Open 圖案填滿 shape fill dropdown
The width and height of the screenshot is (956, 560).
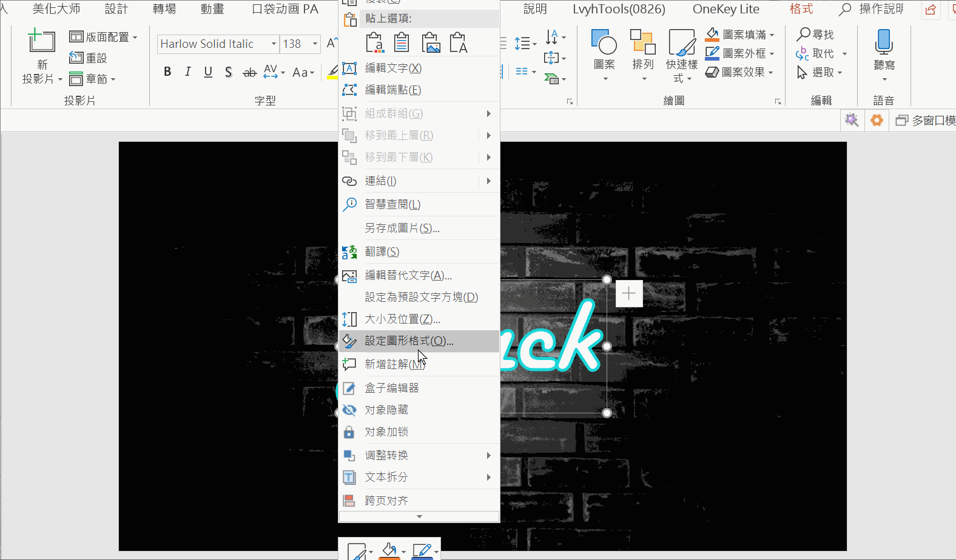tap(740, 35)
